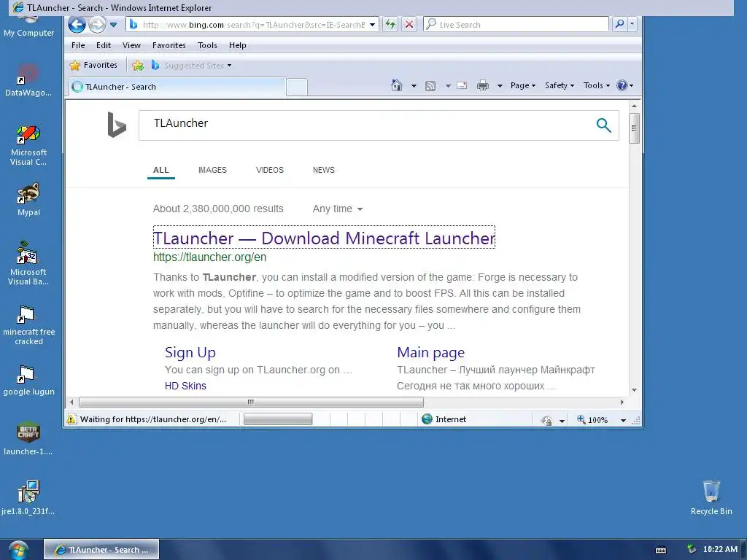Select the Mypal desktop icon
Image resolution: width=747 pixels, height=560 pixels.
coord(28,200)
